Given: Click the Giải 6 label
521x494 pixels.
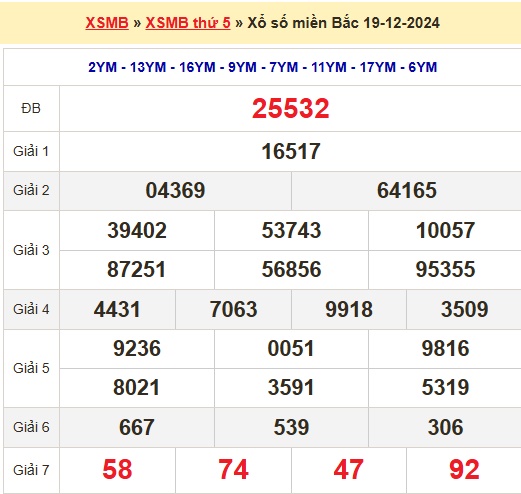Looking at the screenshot, I should [x=31, y=427].
